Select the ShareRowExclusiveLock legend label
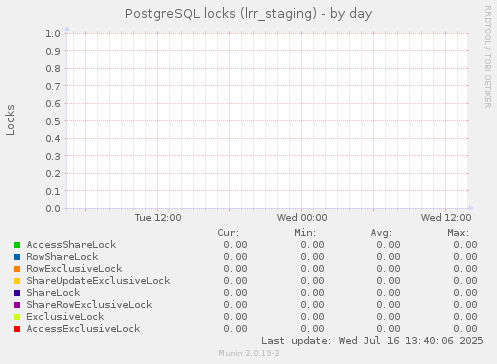497x364 pixels. pos(89,305)
